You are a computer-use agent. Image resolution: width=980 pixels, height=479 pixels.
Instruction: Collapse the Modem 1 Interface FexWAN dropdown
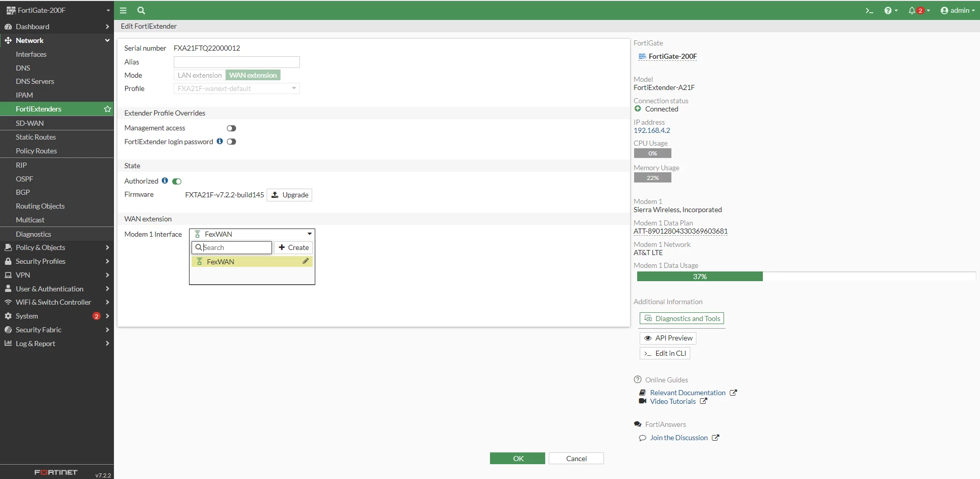[x=252, y=234]
